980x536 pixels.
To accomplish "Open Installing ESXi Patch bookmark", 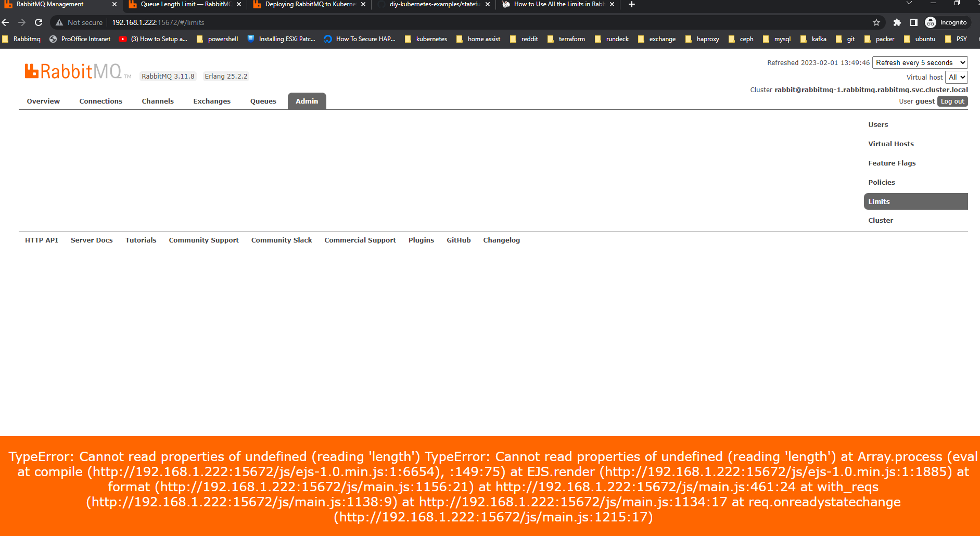I will click(281, 39).
